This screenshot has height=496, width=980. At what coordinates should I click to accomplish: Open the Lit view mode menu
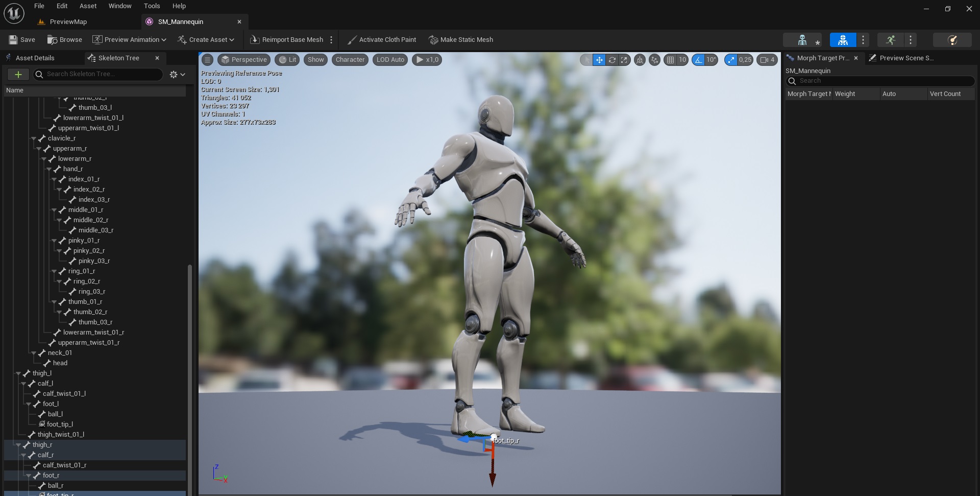click(x=287, y=60)
